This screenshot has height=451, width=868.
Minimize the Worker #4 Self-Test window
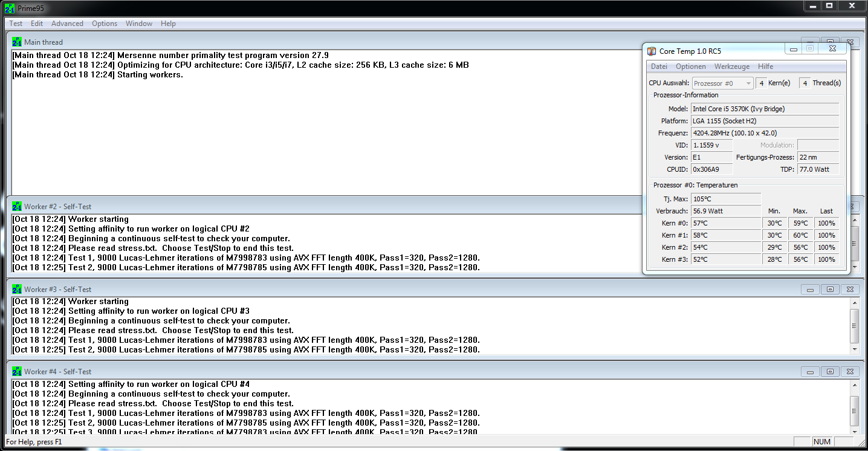pos(810,372)
